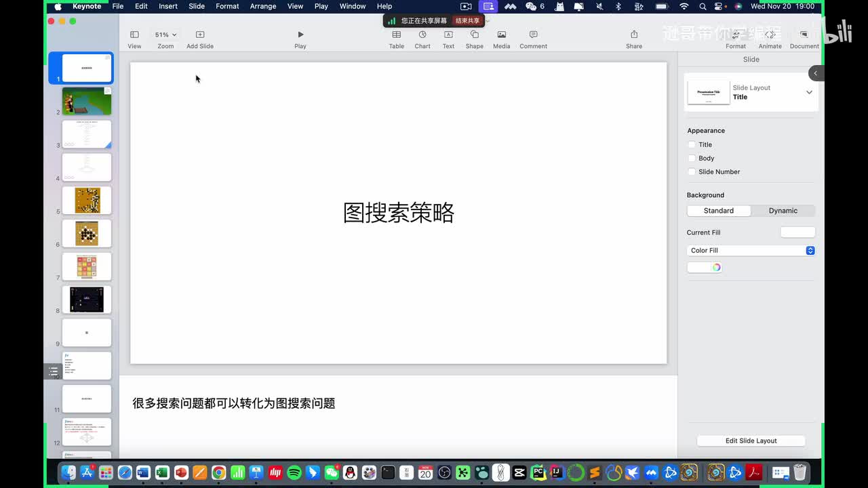This screenshot has width=868, height=488.
Task: Add a Text box from toolbar
Action: click(448, 35)
